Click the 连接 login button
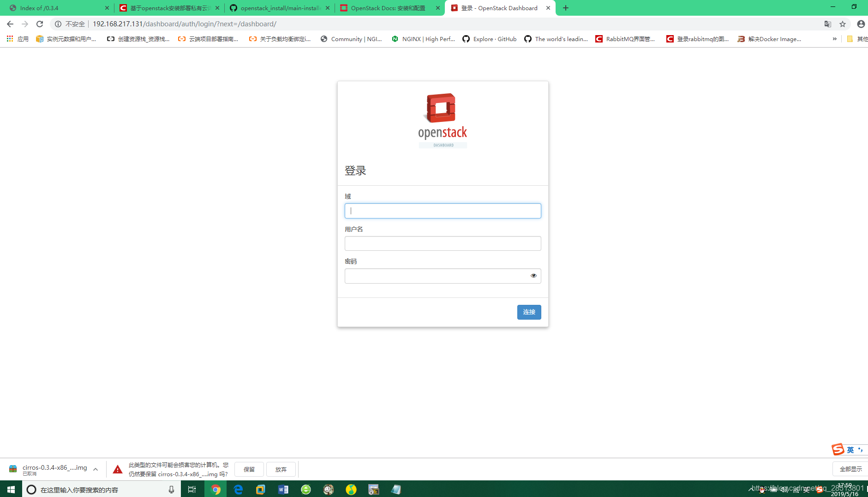Image resolution: width=868 pixels, height=497 pixels. pos(529,312)
